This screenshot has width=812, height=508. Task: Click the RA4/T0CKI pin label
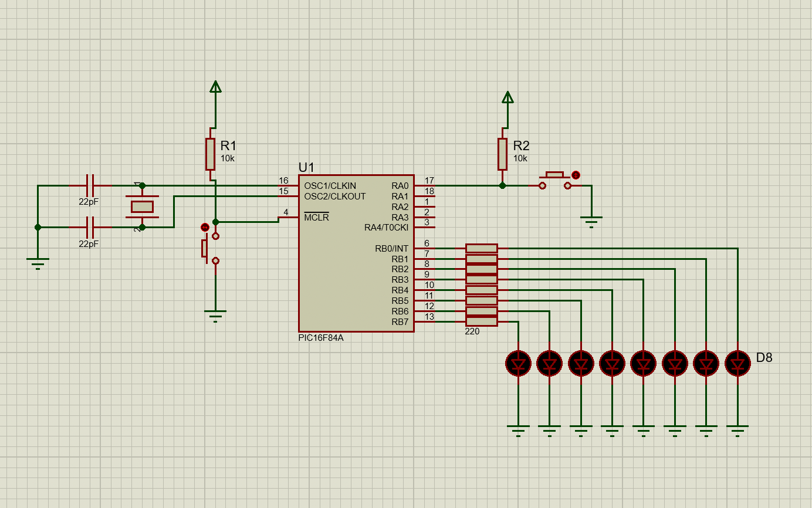pos(386,228)
